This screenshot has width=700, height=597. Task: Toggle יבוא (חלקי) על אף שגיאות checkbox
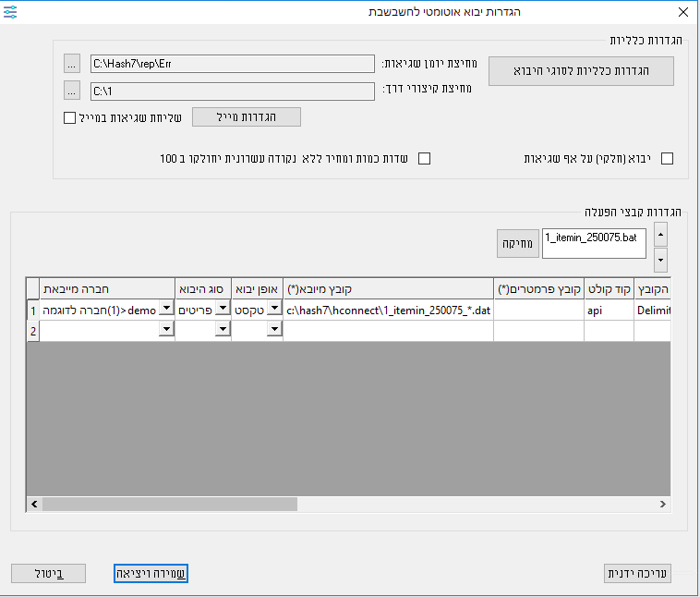pyautogui.click(x=667, y=159)
